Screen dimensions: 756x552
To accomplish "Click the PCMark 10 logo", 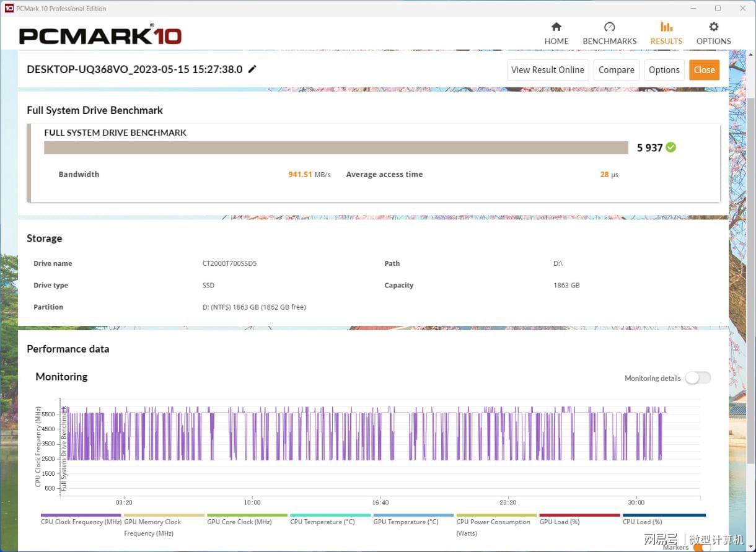I will point(100,34).
